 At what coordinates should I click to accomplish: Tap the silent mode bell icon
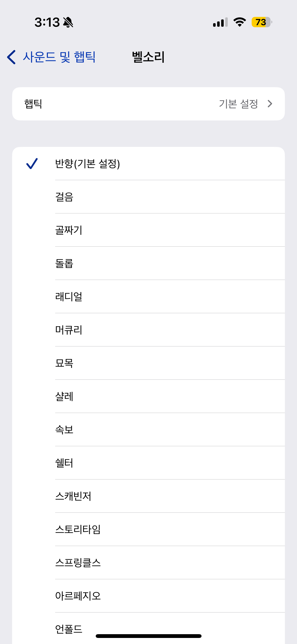tap(68, 22)
